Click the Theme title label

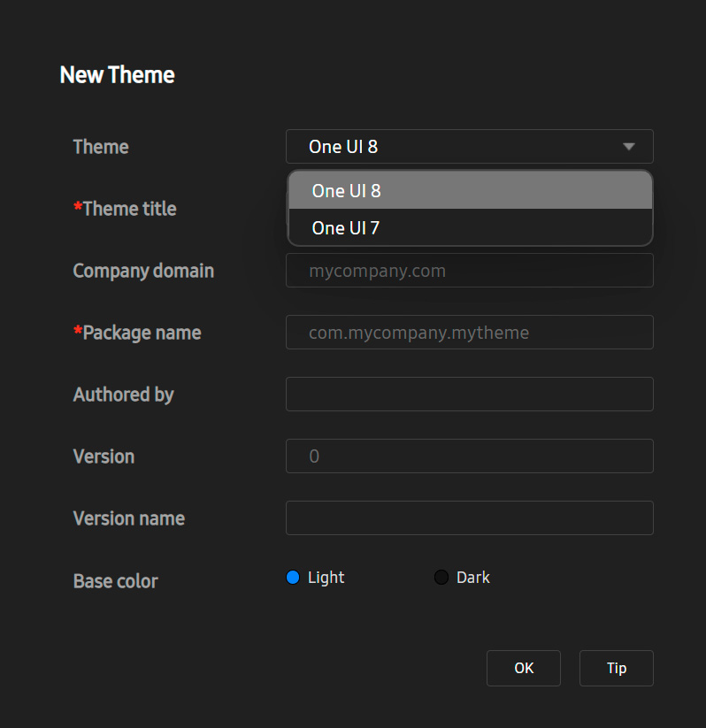(125, 209)
